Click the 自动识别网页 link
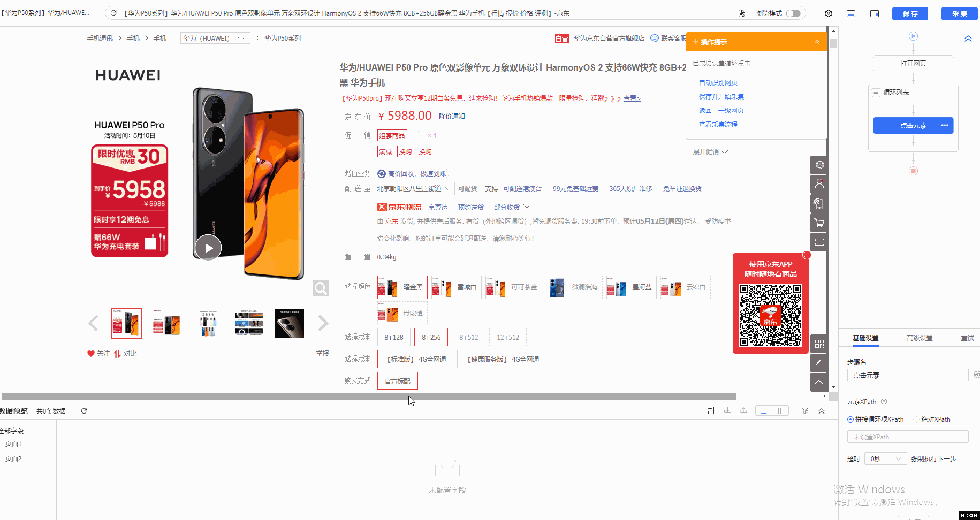 718,82
